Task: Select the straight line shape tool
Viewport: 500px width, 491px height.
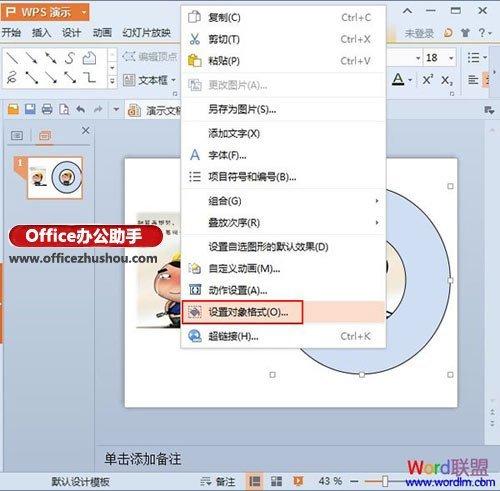Action: click(x=13, y=58)
